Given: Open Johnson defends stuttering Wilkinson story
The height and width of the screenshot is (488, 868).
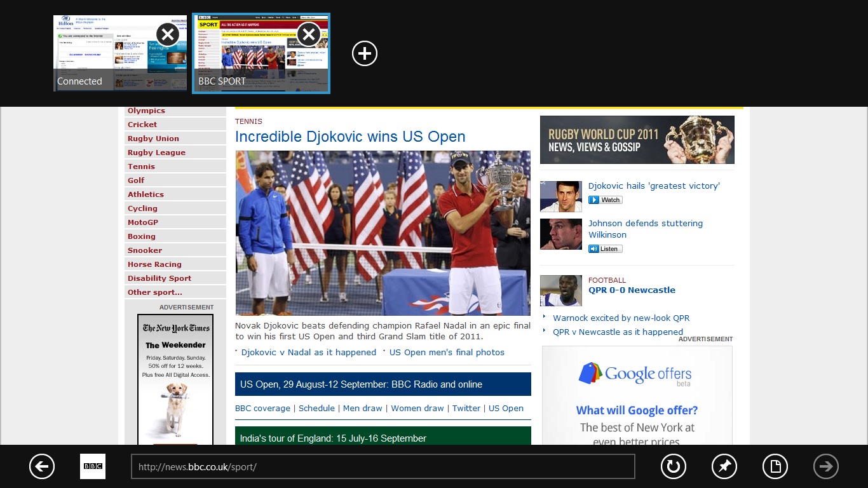Looking at the screenshot, I should tap(646, 229).
